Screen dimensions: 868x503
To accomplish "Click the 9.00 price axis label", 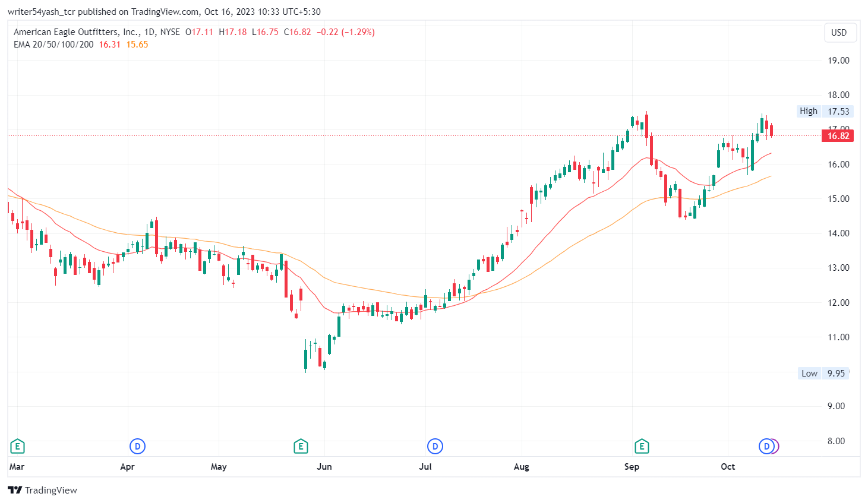I will coord(836,406).
